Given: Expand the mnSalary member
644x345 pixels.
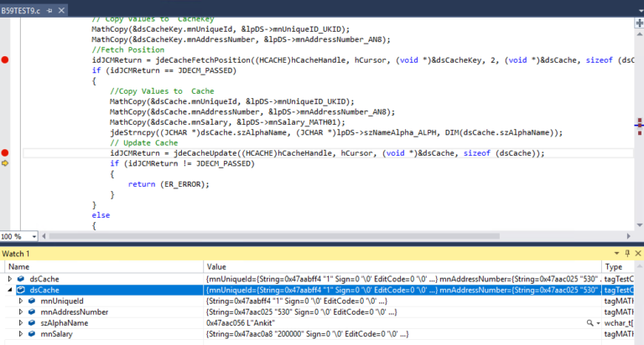Looking at the screenshot, I should pyautogui.click(x=20, y=334).
